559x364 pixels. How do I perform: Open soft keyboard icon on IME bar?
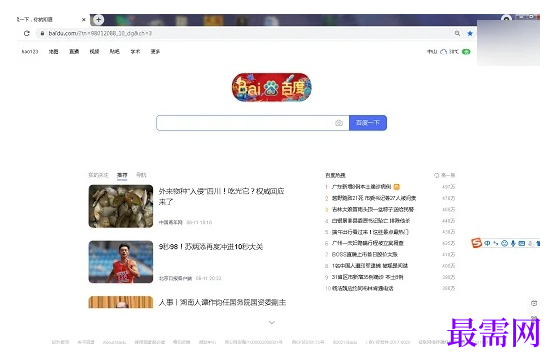pyautogui.click(x=522, y=243)
